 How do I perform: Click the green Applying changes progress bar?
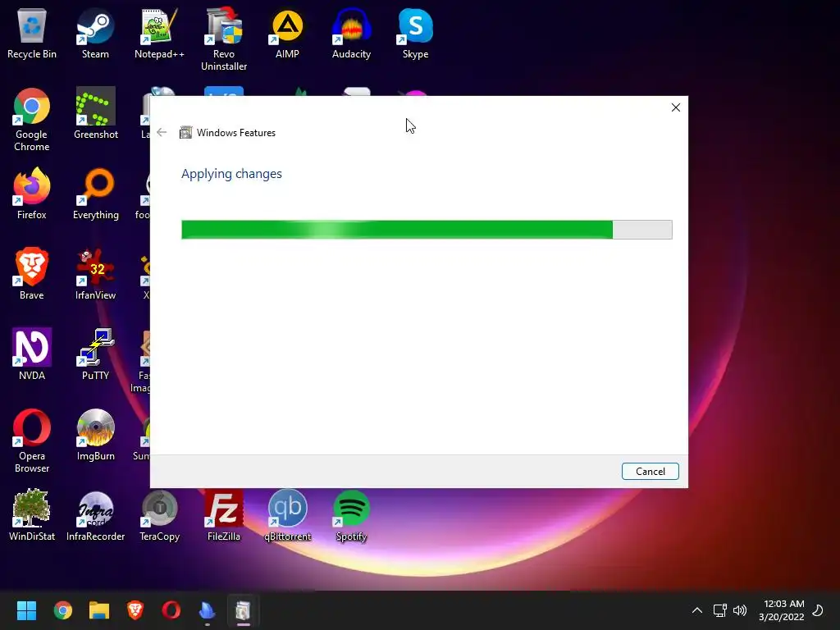(x=427, y=230)
